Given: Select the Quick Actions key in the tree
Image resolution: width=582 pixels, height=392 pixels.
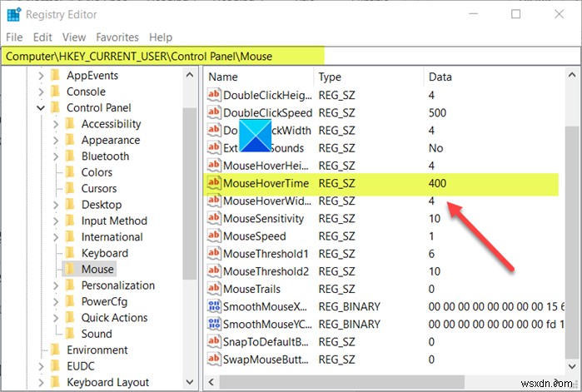Looking at the screenshot, I should [x=114, y=317].
